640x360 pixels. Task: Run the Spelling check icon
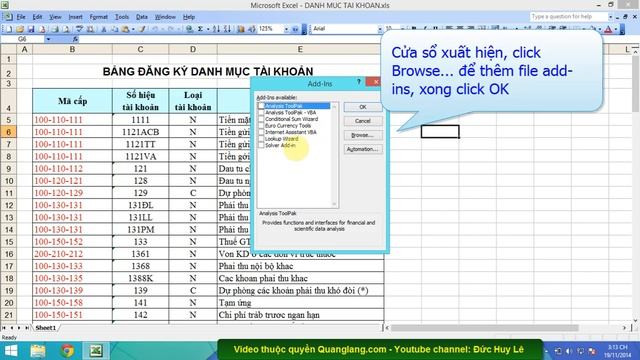[x=79, y=29]
